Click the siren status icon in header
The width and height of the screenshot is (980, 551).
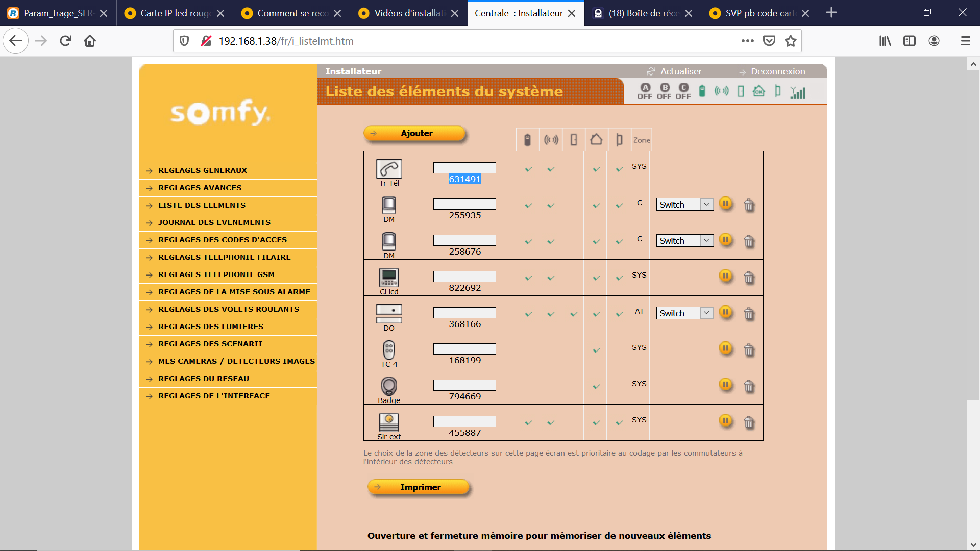click(x=721, y=91)
